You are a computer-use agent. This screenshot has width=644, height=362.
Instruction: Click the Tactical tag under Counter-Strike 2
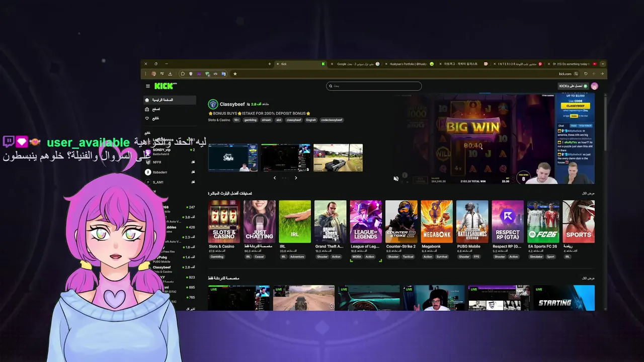(x=408, y=257)
